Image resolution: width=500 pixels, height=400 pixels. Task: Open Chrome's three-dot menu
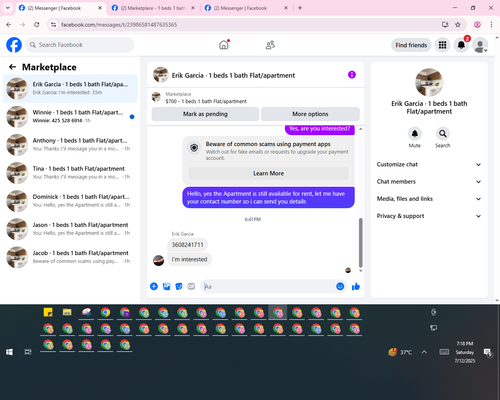491,24
